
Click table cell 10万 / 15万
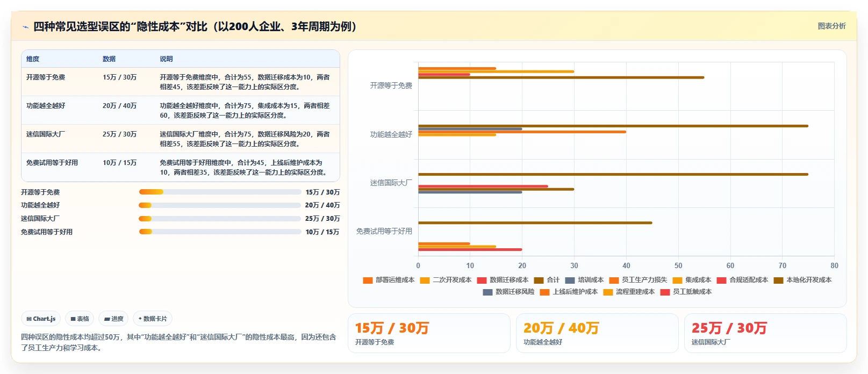[x=119, y=163]
